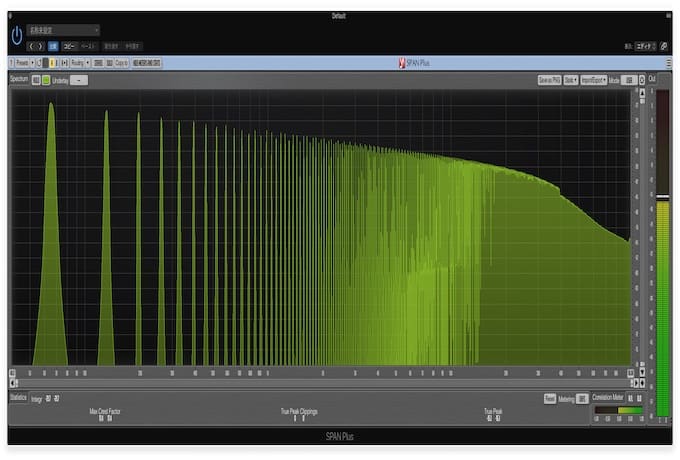Go to the next preset arrow
The width and height of the screenshot is (680, 460).
41,46
